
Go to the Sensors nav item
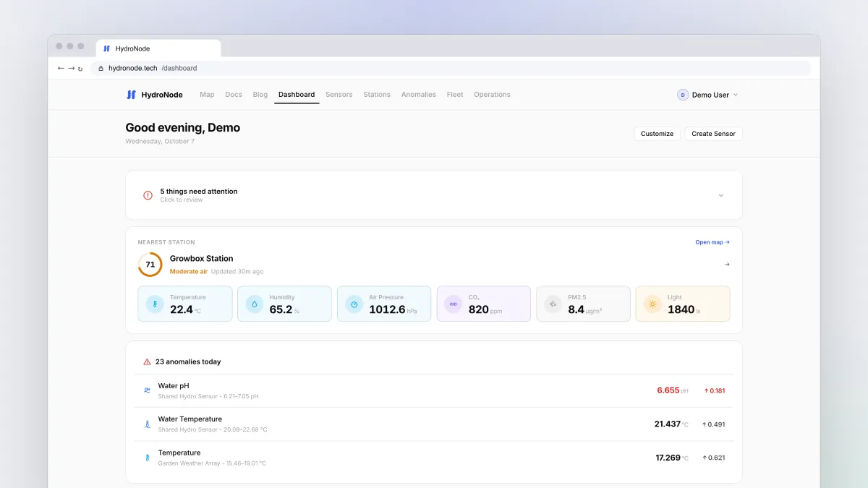click(339, 95)
